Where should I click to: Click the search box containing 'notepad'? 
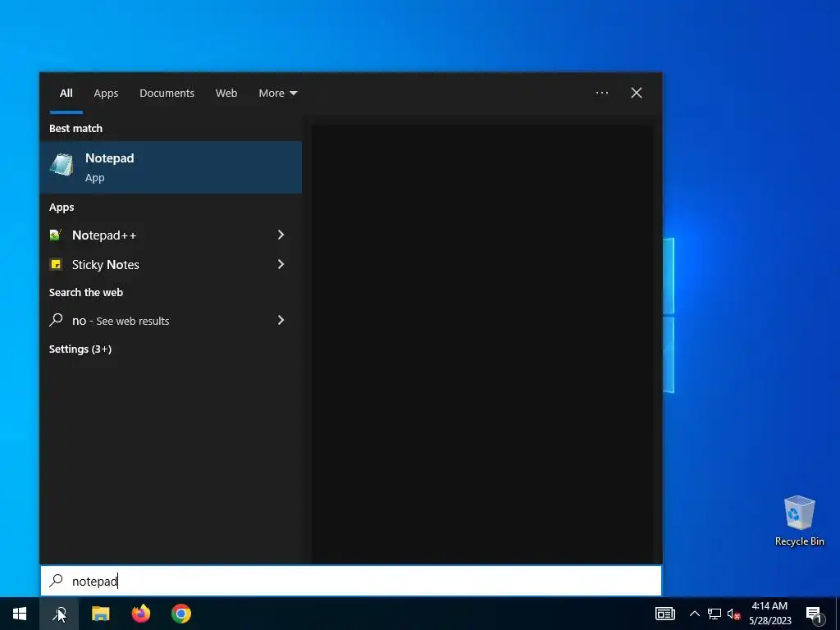tap(351, 581)
